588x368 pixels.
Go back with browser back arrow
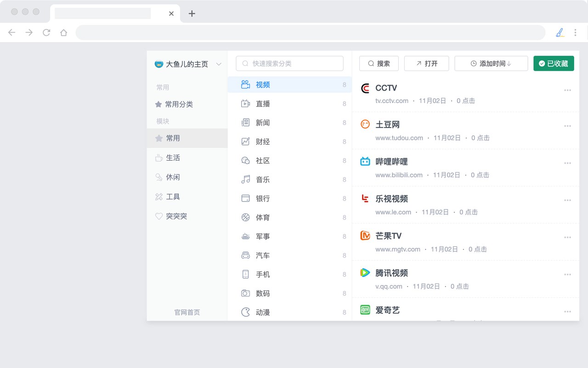[x=12, y=33]
